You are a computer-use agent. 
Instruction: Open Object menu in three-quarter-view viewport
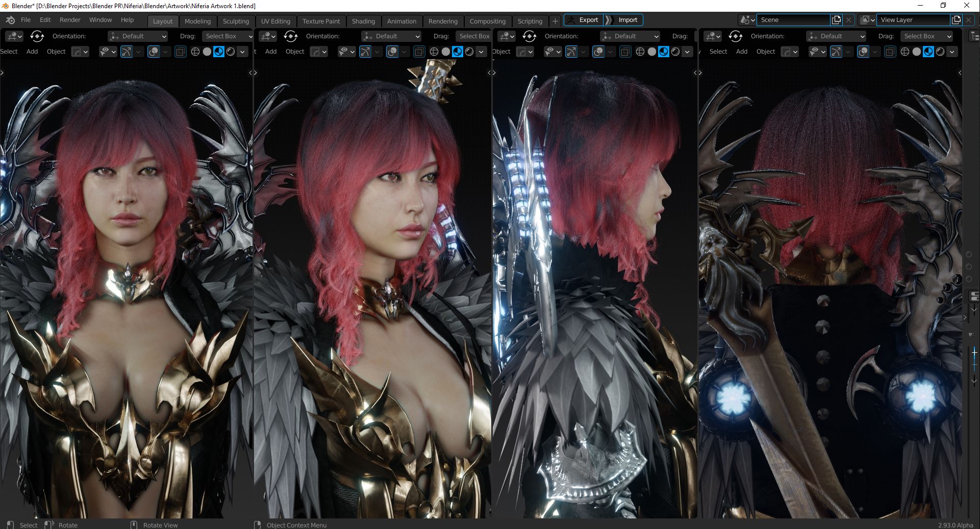pyautogui.click(x=295, y=52)
